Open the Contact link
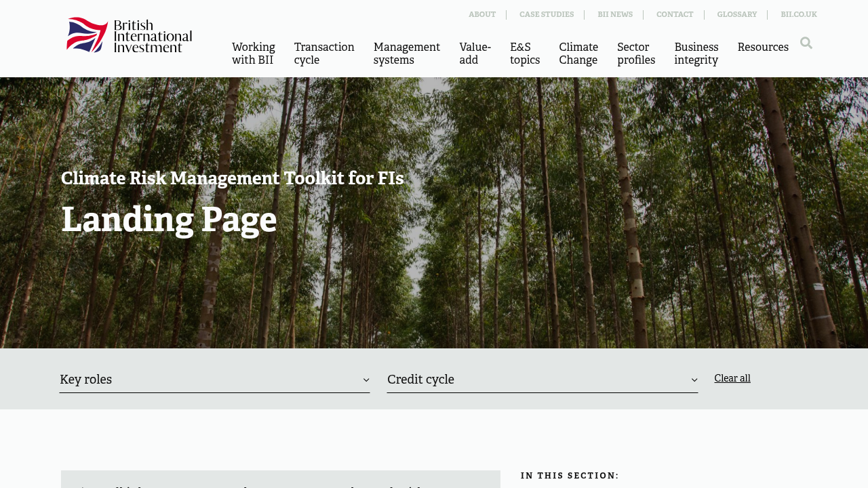Image resolution: width=868 pixels, height=488 pixels. point(675,15)
